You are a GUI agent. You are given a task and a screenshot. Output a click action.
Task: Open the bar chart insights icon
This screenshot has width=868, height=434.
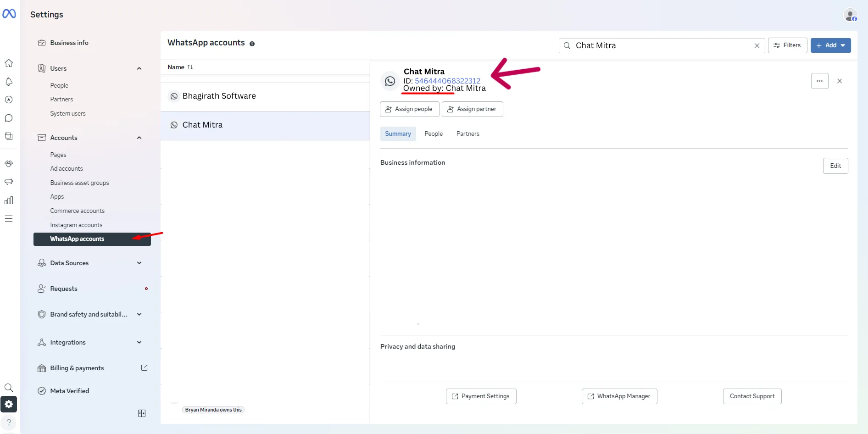(9, 200)
